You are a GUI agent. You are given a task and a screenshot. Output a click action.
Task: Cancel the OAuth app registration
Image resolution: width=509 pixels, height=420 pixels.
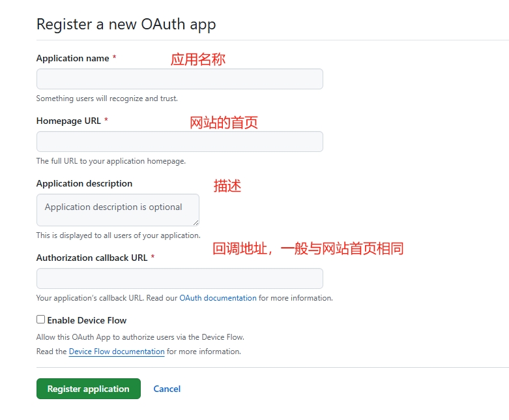[x=167, y=389]
